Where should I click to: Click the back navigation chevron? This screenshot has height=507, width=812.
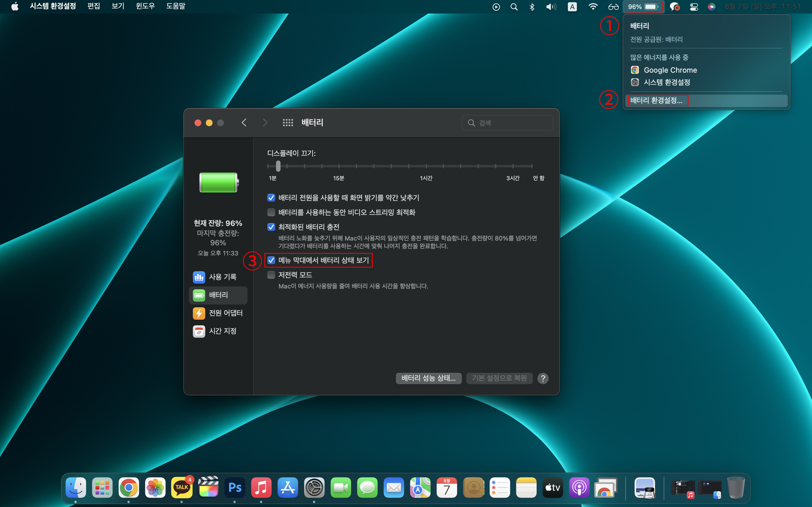[x=244, y=123]
